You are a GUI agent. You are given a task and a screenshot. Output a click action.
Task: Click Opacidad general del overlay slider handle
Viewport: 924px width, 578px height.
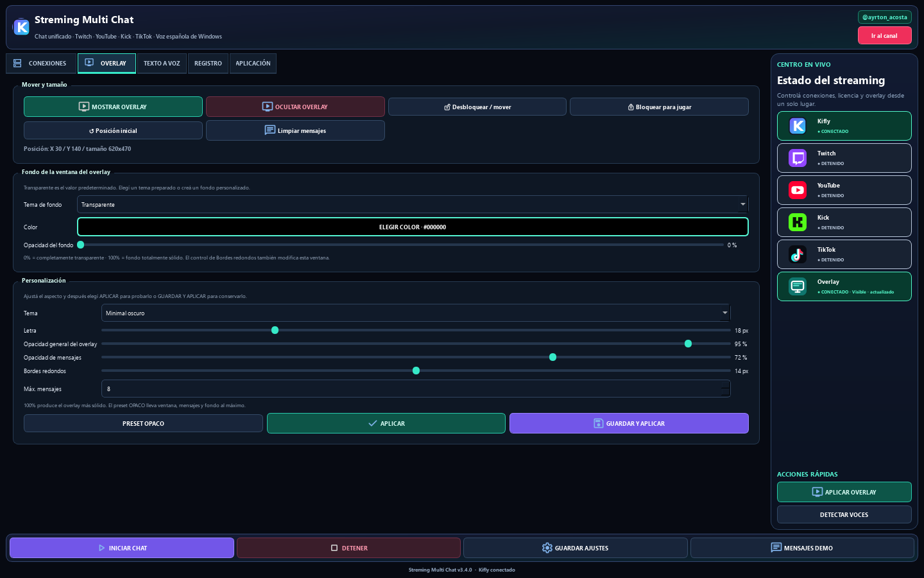pyautogui.click(x=688, y=344)
